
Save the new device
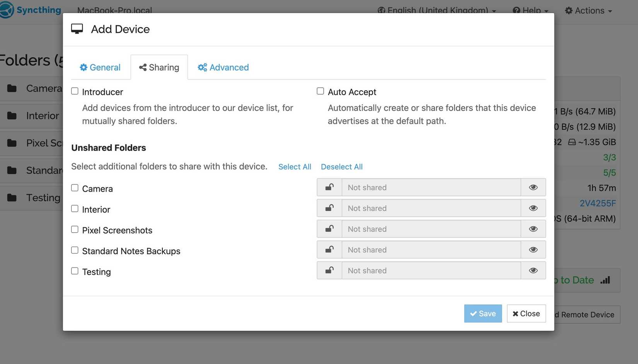(483, 313)
